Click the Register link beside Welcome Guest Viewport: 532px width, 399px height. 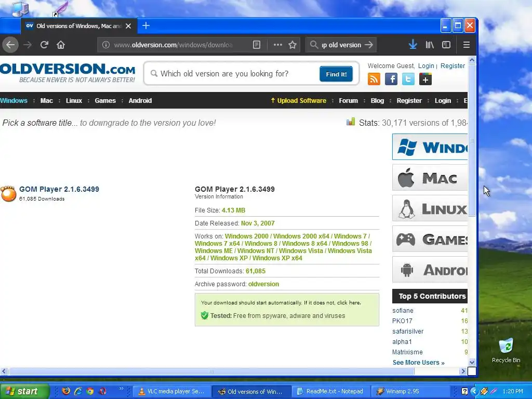click(x=453, y=66)
